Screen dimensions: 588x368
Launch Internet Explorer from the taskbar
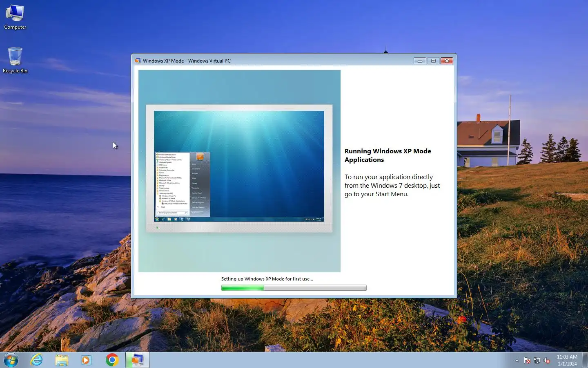point(37,360)
